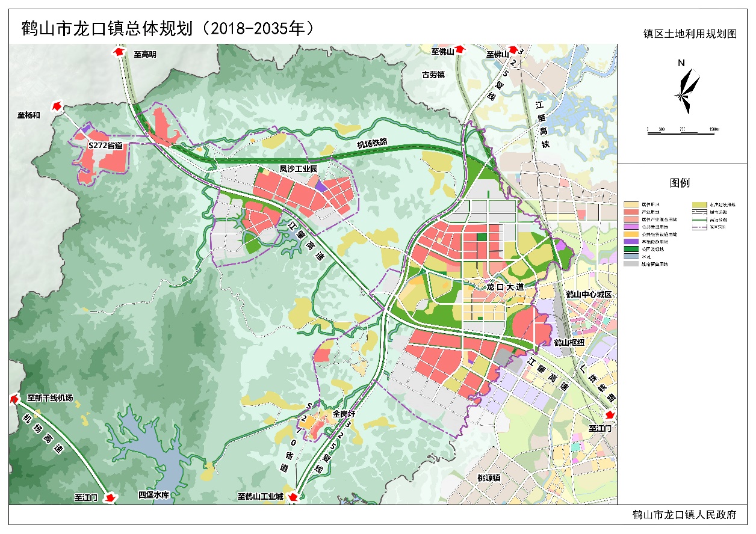This screenshot has height=534, width=756.
Task: Select the 城市道路 line symbol in legend
Action: point(699,212)
